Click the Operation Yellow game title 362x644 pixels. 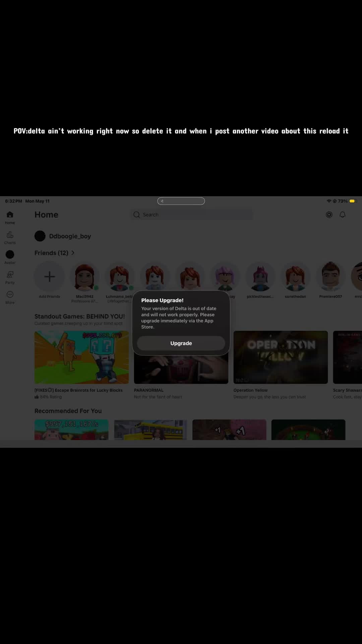tap(250, 390)
